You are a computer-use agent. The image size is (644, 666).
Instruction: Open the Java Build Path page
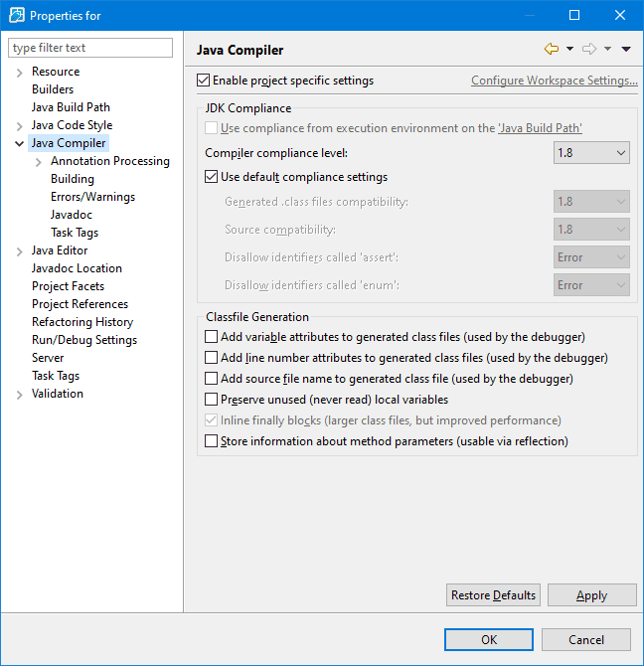71,107
